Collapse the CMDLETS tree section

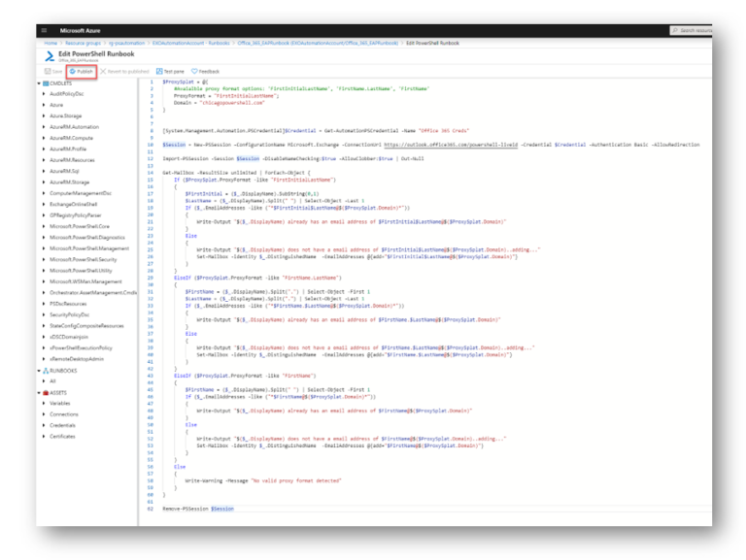tap(39, 83)
